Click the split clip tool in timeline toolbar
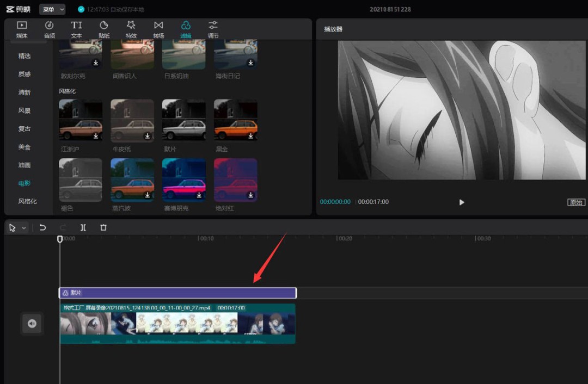 83,228
